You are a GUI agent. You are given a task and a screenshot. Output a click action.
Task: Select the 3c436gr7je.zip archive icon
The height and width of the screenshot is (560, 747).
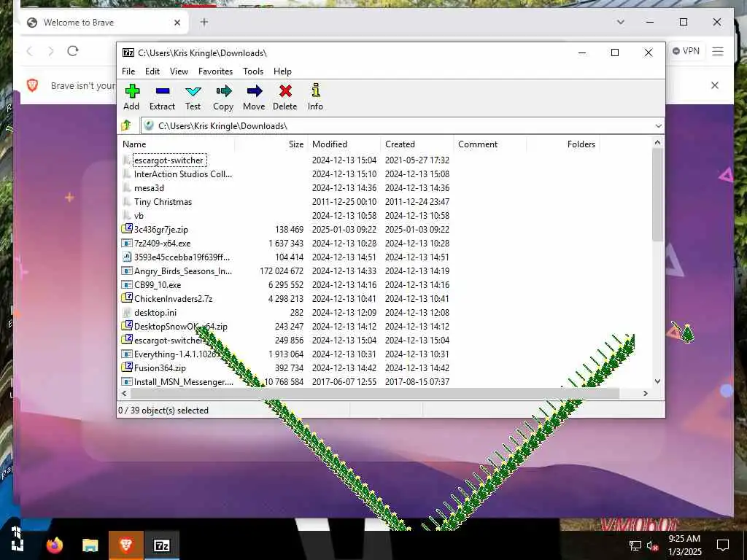tap(127, 229)
